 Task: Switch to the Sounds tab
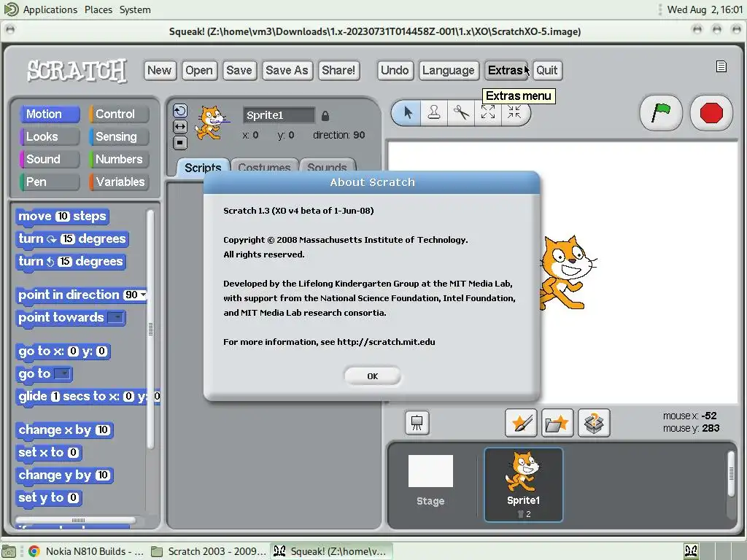click(x=328, y=167)
